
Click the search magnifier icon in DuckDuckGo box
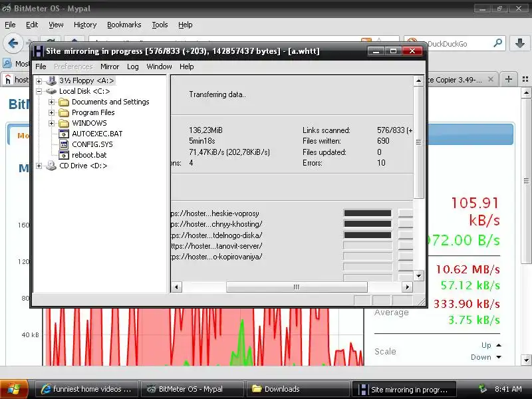tap(497, 43)
